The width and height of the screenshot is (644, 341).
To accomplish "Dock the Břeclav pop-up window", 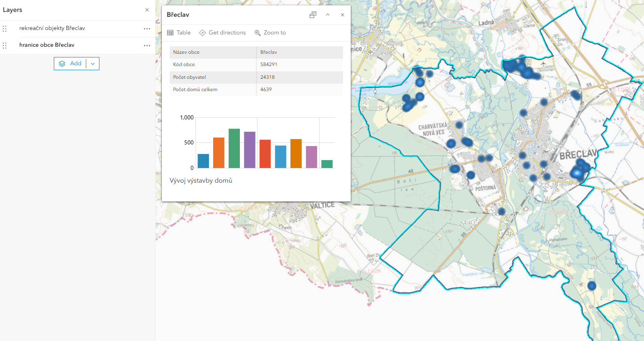I will tap(313, 15).
